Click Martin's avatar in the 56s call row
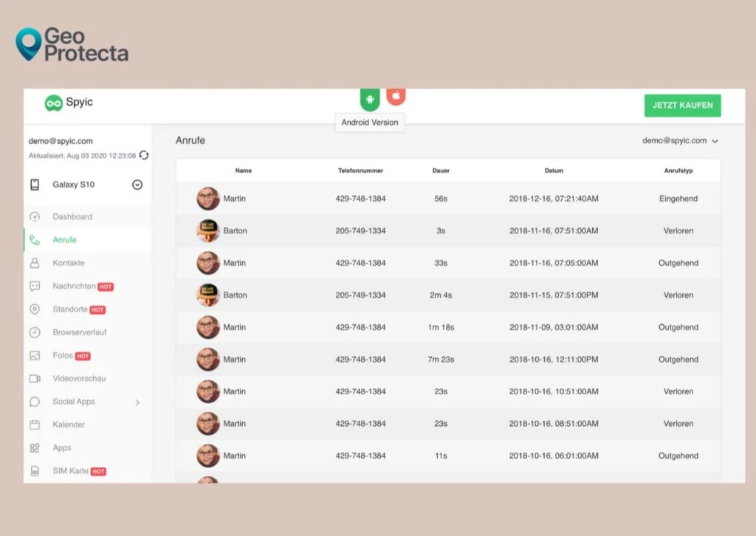Viewport: 756px width, 536px height. [x=208, y=199]
